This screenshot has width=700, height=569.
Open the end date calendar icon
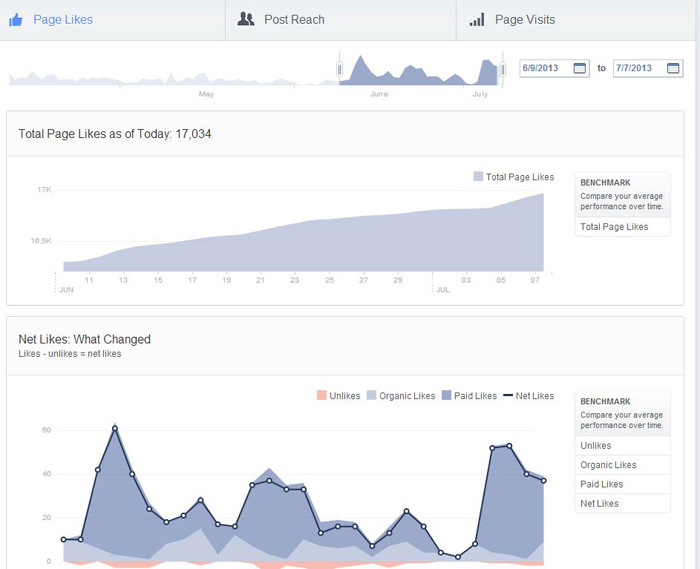click(673, 68)
